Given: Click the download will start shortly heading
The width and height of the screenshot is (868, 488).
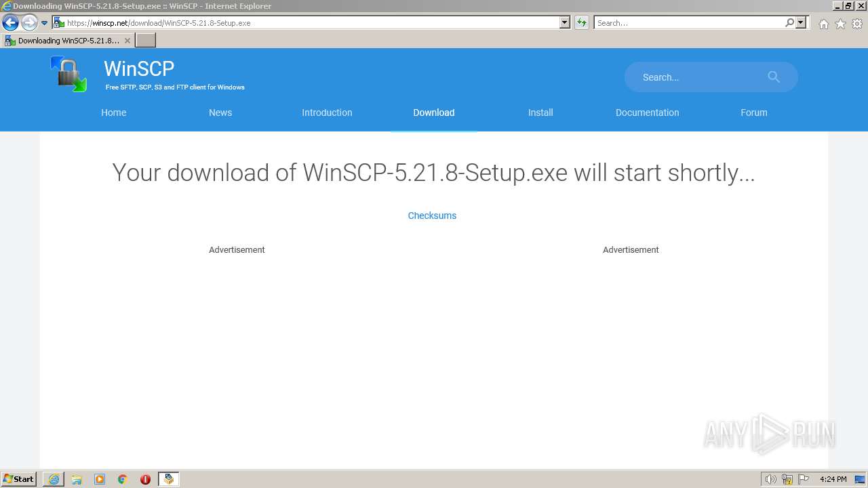Looking at the screenshot, I should pyautogui.click(x=433, y=173).
